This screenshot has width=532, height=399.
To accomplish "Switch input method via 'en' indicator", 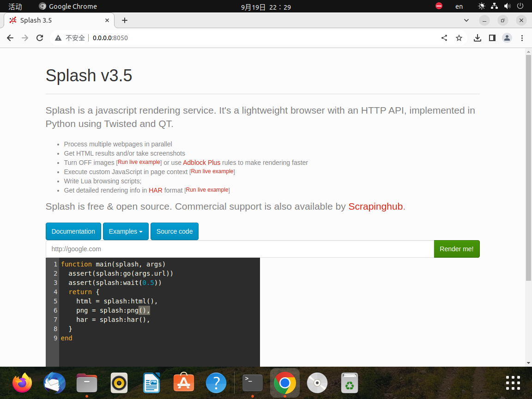I will coord(459,6).
